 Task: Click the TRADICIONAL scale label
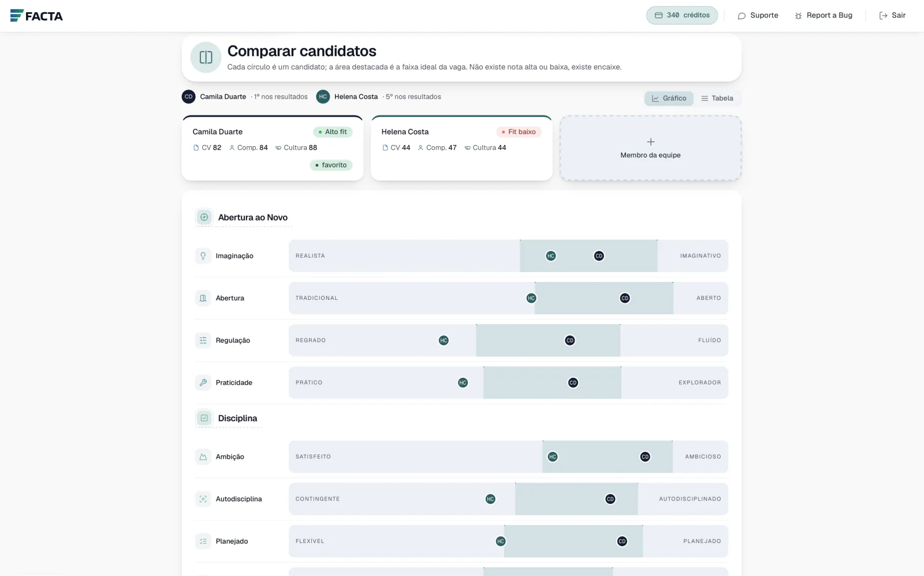(x=316, y=298)
